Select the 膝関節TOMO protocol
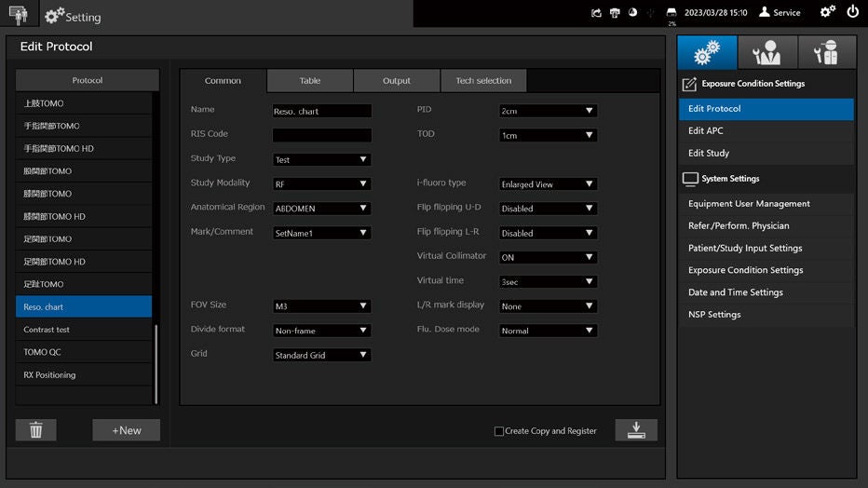 (84, 194)
